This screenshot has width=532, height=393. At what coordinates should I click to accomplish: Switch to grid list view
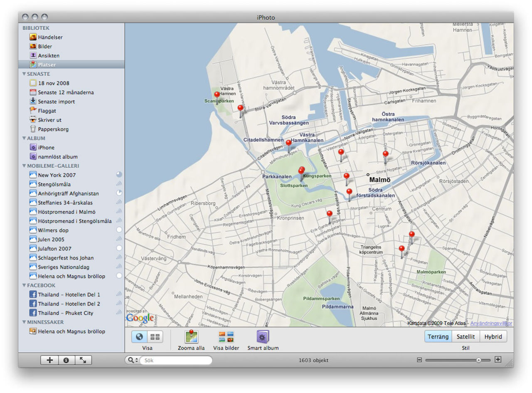click(155, 337)
